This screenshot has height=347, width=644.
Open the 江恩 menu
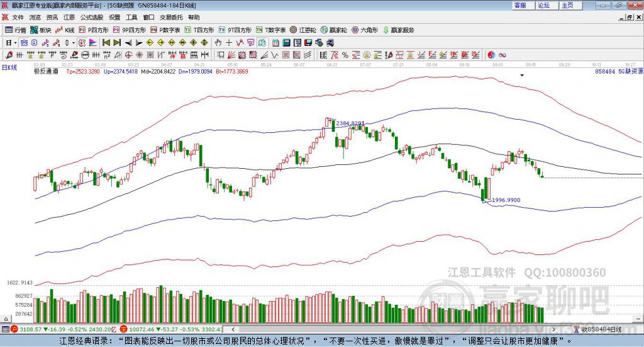point(69,17)
